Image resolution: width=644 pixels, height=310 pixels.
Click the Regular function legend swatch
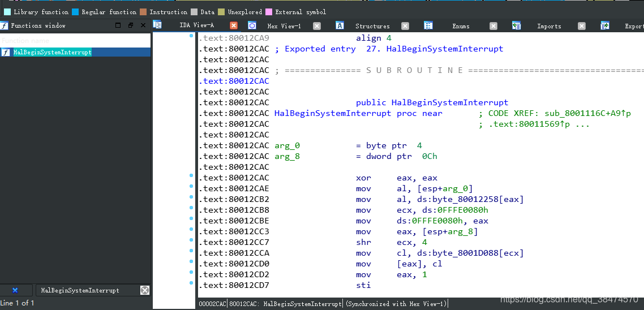[x=75, y=12]
